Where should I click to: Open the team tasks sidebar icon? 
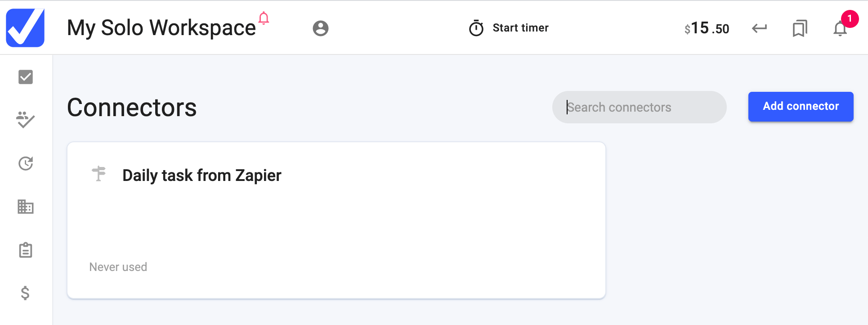(26, 120)
